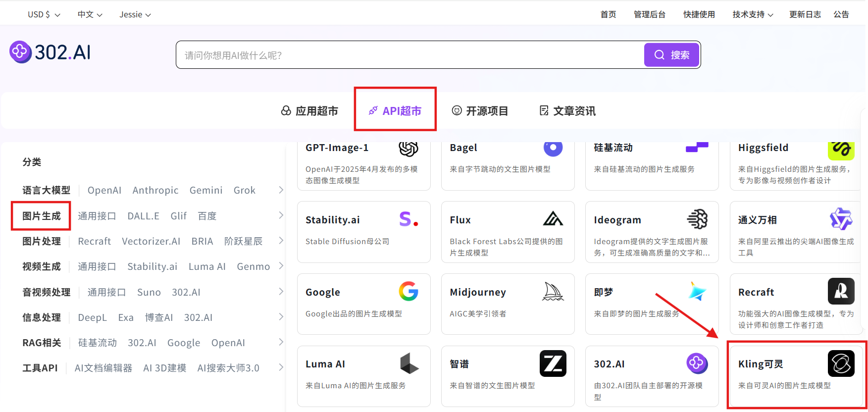The height and width of the screenshot is (412, 868).
Task: Expand the 视频生成 row chevron
Action: coord(281,266)
